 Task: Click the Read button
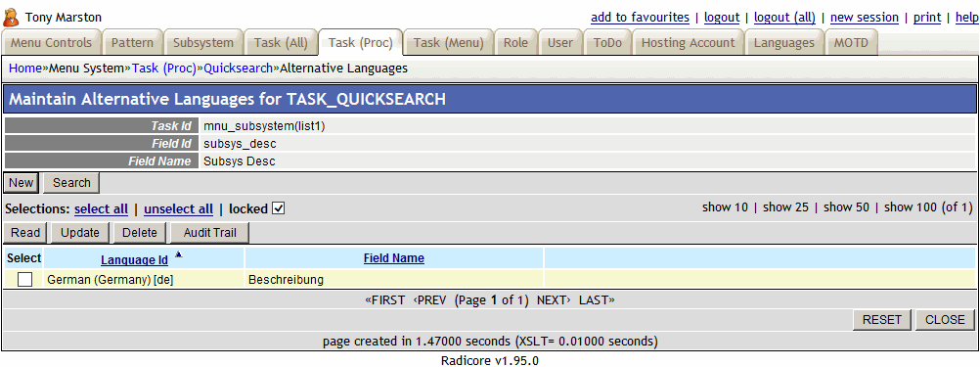[x=25, y=233]
